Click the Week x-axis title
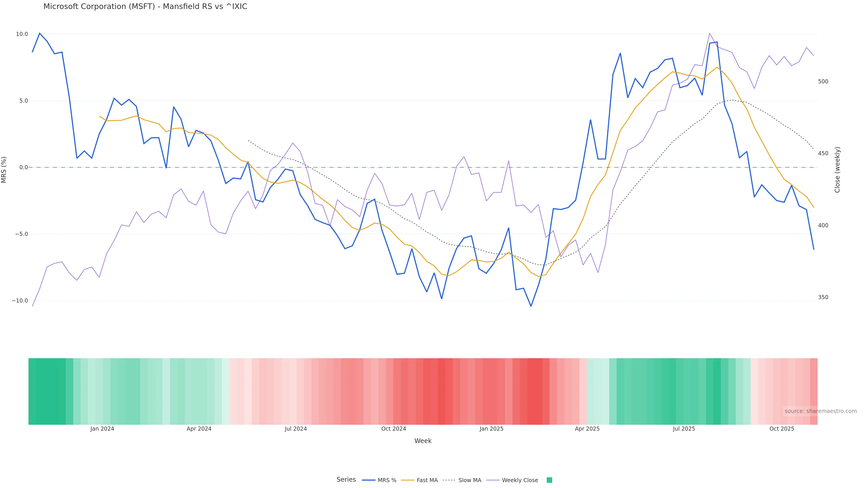868x488 pixels. click(x=422, y=441)
